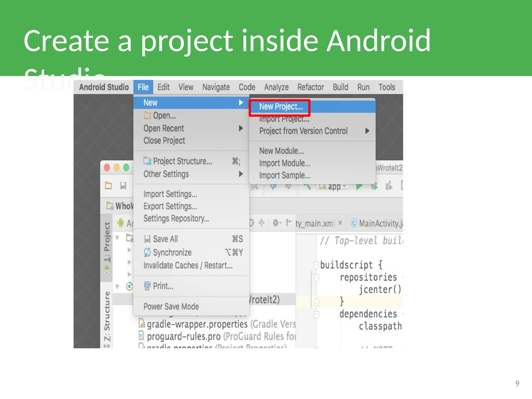The image size is (532, 399).
Task: Choose Import Settings...
Action: tap(191, 194)
